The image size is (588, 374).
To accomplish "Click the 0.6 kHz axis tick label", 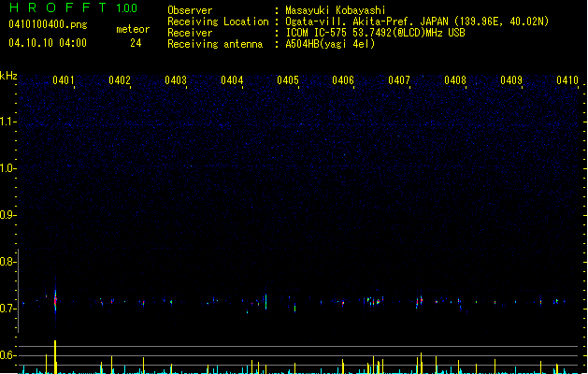I will 7,355.
